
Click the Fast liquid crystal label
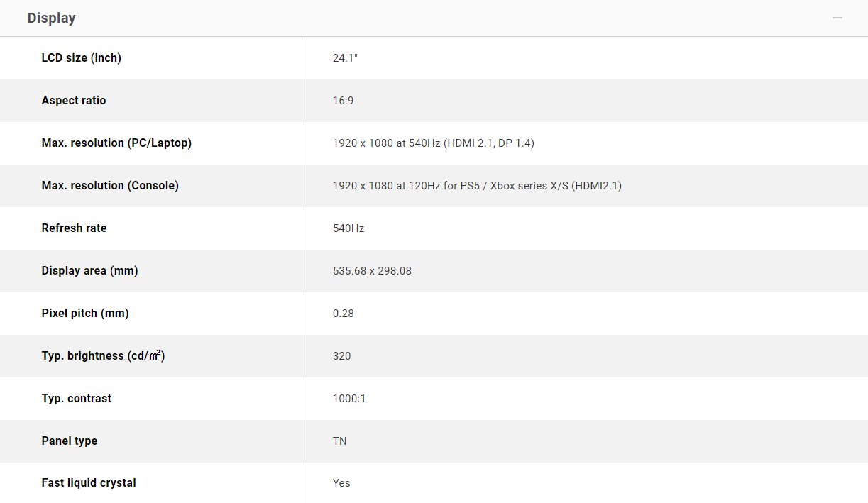tap(89, 482)
